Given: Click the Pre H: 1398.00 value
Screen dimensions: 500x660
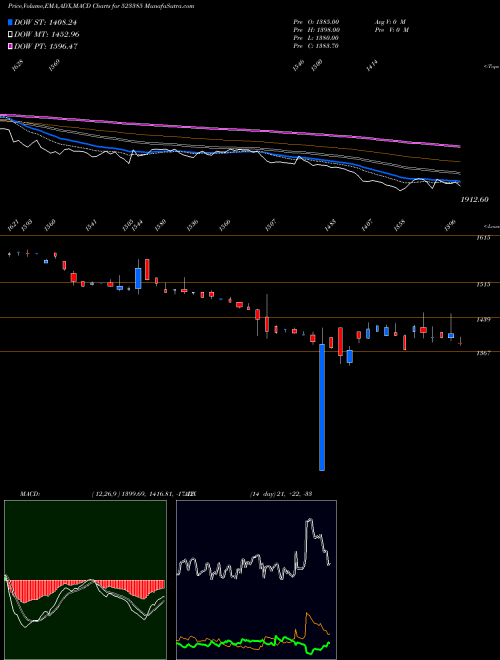Looking at the screenshot, I should pos(316,29).
